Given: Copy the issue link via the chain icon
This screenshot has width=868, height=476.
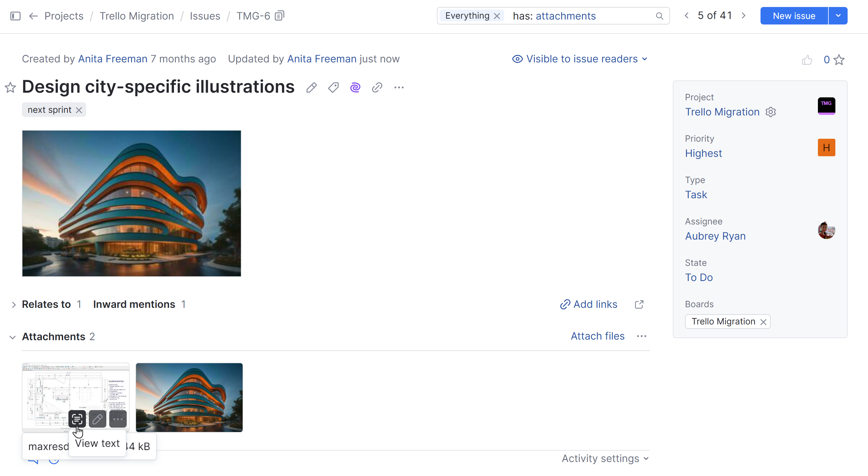Looking at the screenshot, I should point(377,88).
